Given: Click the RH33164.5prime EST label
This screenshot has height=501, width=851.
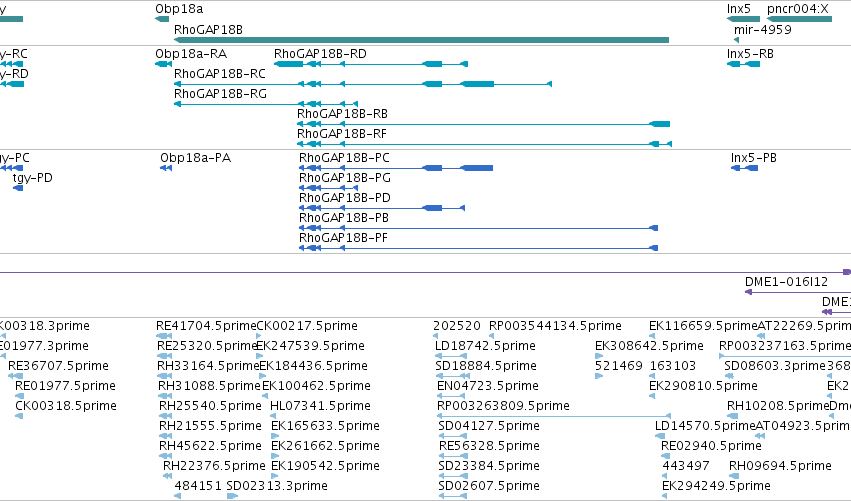Looking at the screenshot, I should pos(208,366).
